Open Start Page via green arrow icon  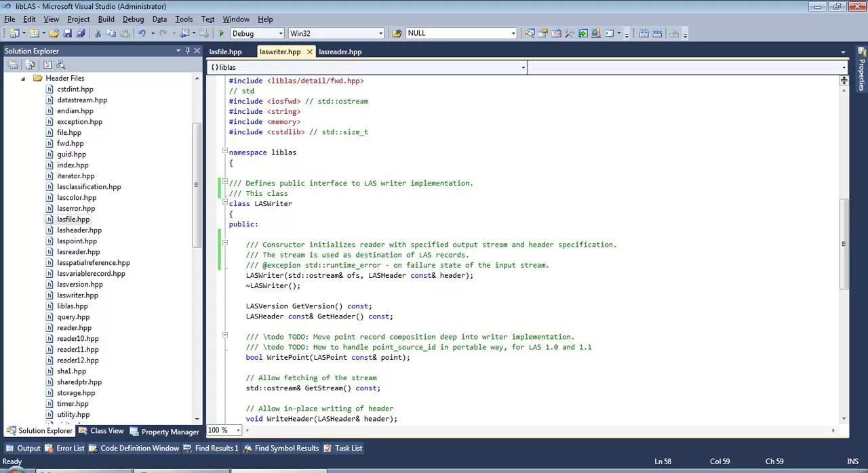click(x=583, y=33)
